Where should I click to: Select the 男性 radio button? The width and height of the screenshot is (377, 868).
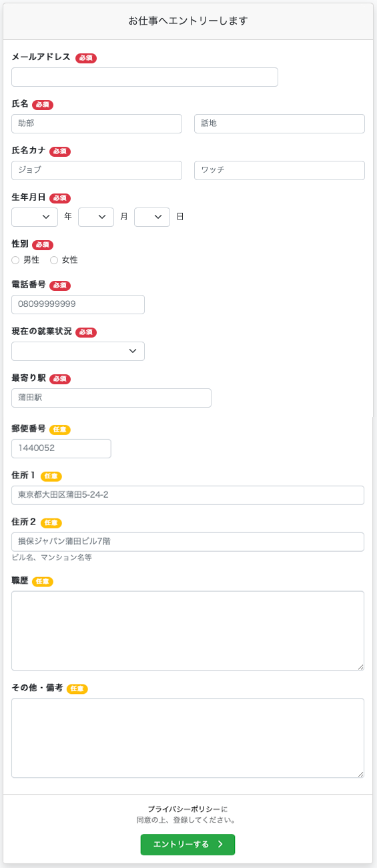click(15, 260)
